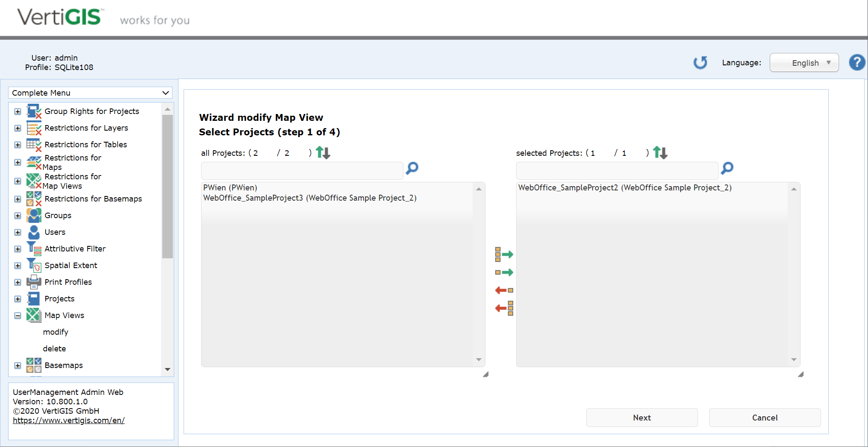Click the Users icon in the sidebar
The image size is (868, 447).
[33, 232]
